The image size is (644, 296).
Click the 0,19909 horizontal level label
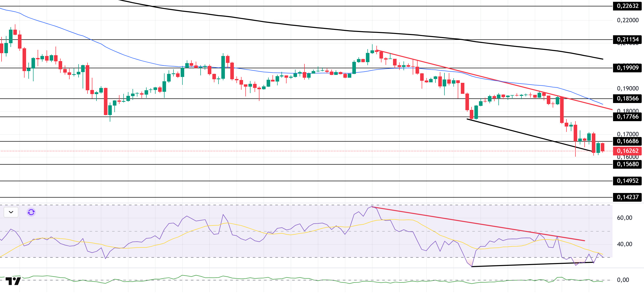click(x=627, y=68)
